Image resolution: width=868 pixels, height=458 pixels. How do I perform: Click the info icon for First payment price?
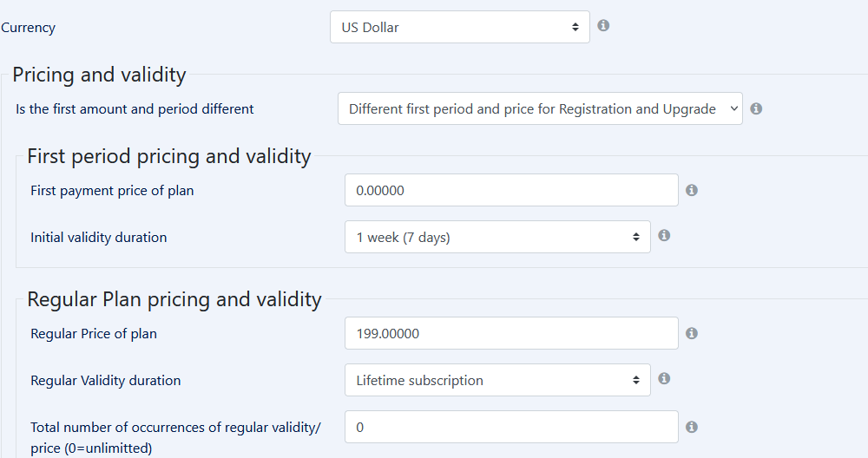coord(692,190)
